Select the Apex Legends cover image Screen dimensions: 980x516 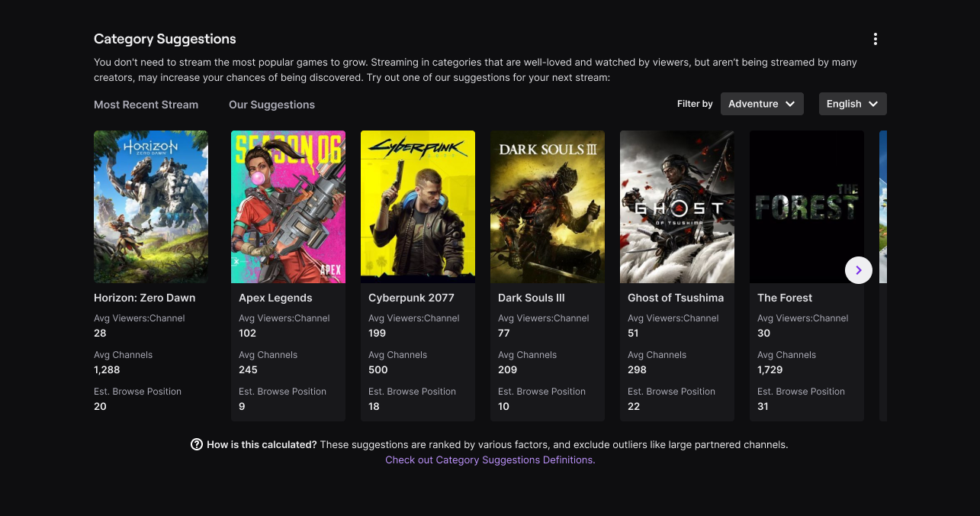coord(288,206)
